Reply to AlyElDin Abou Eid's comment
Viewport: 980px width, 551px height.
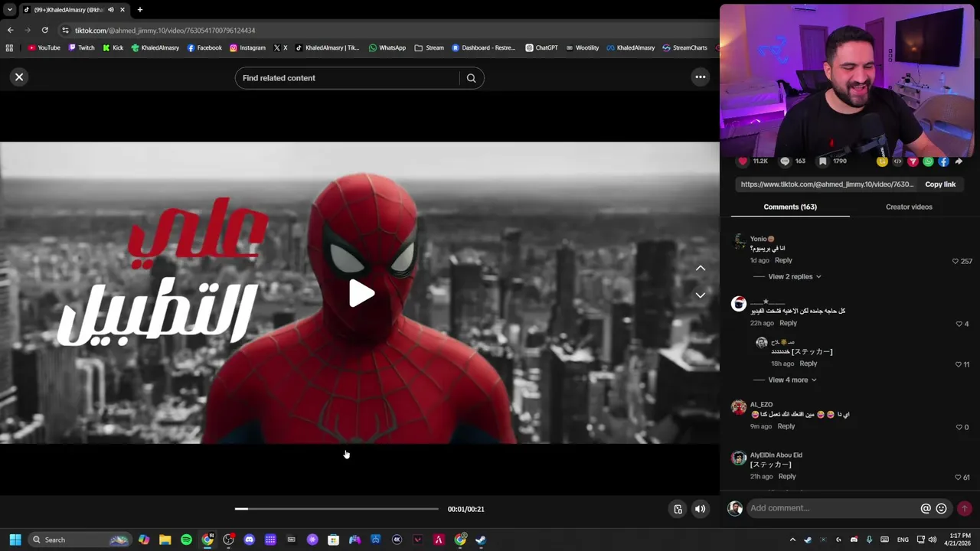[x=787, y=476]
